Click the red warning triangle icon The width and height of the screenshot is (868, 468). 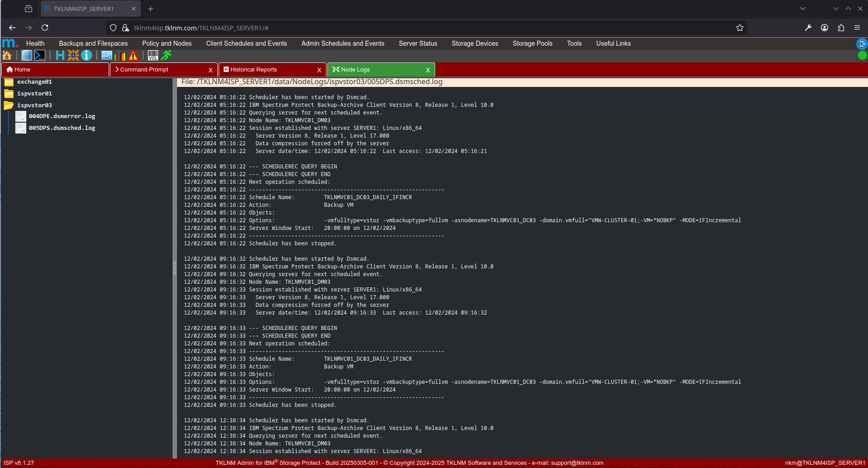point(133,55)
